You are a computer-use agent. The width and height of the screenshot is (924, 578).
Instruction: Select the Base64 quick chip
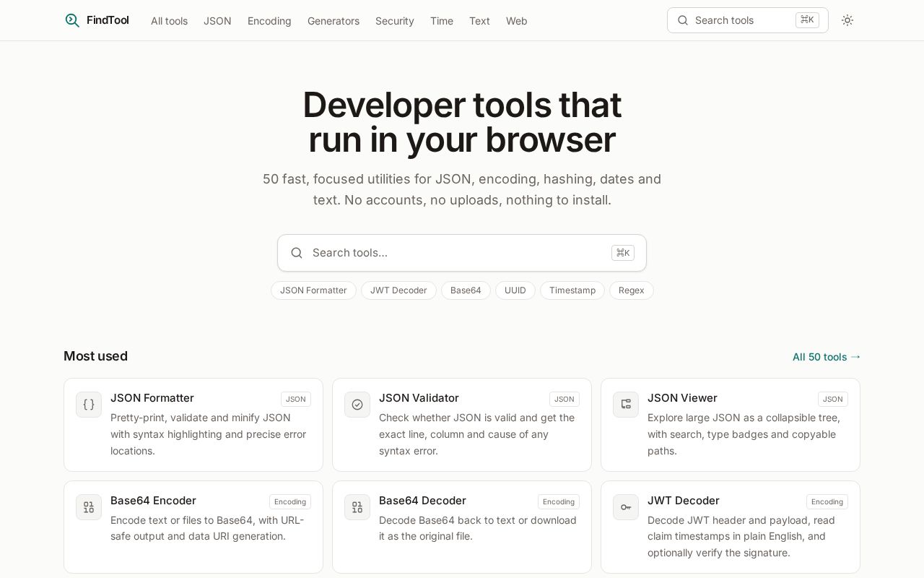466,290
